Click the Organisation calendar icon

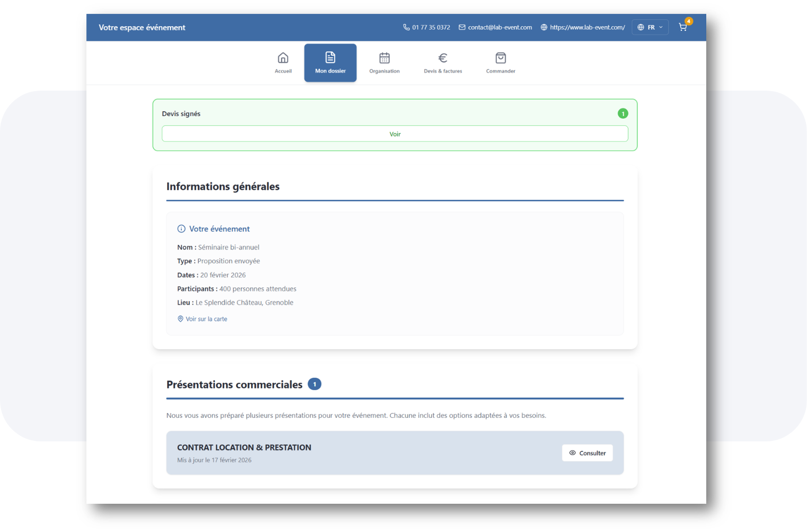click(x=384, y=58)
